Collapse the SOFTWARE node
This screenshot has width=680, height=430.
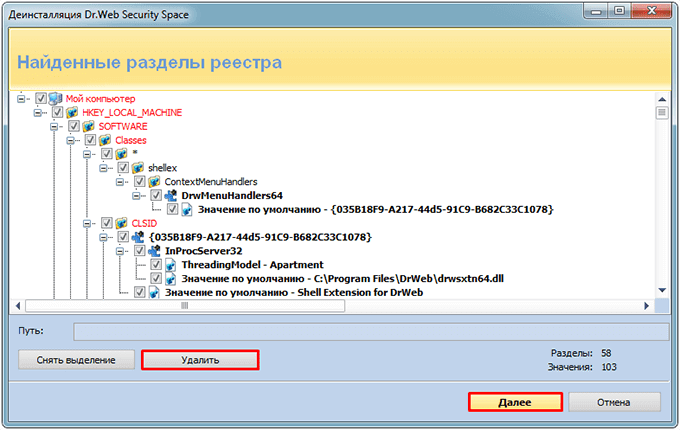coord(54,126)
